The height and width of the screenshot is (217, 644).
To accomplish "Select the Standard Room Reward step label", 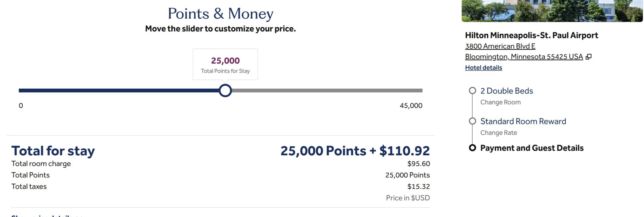I will point(523,121).
